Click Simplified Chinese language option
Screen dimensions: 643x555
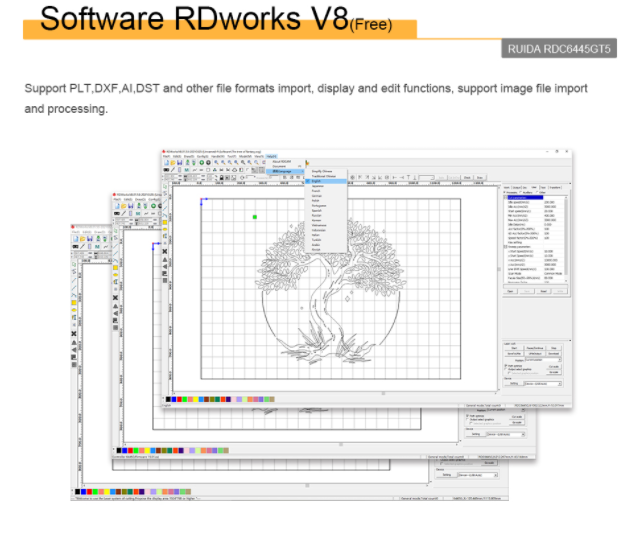point(322,171)
